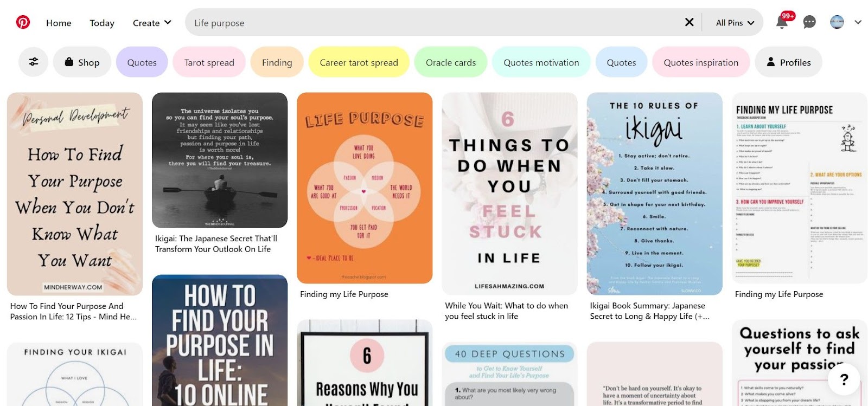Select the Tarot spread pink chip

209,62
